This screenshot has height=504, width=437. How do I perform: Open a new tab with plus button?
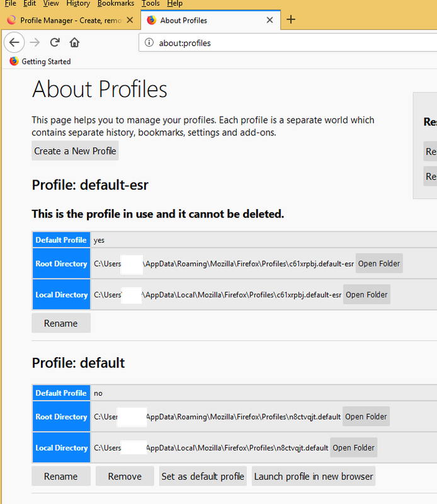pos(291,20)
